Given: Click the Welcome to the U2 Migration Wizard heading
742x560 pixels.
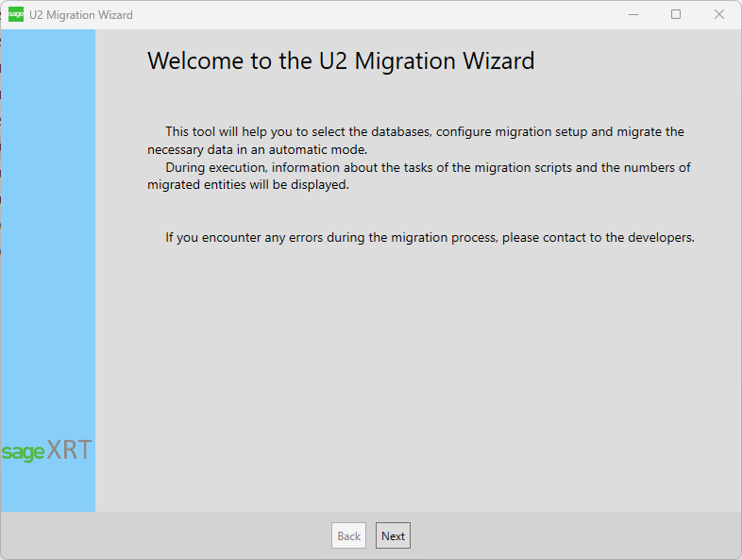Looking at the screenshot, I should (341, 61).
